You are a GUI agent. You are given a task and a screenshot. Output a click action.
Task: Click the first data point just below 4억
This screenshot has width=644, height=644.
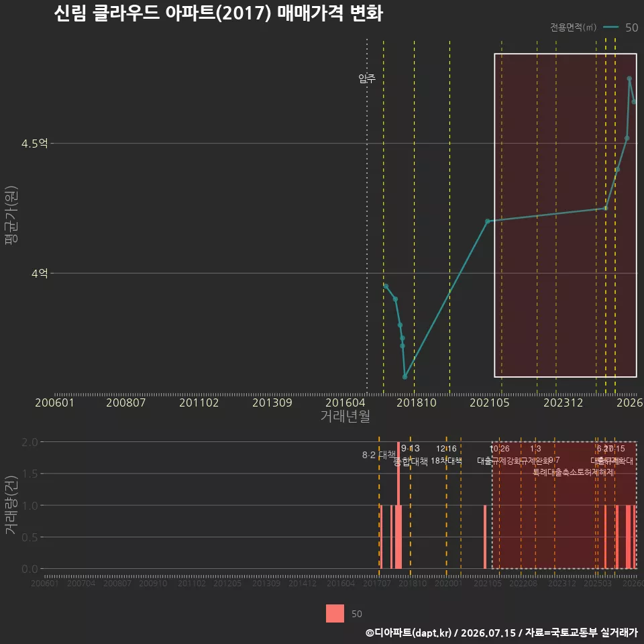386,286
